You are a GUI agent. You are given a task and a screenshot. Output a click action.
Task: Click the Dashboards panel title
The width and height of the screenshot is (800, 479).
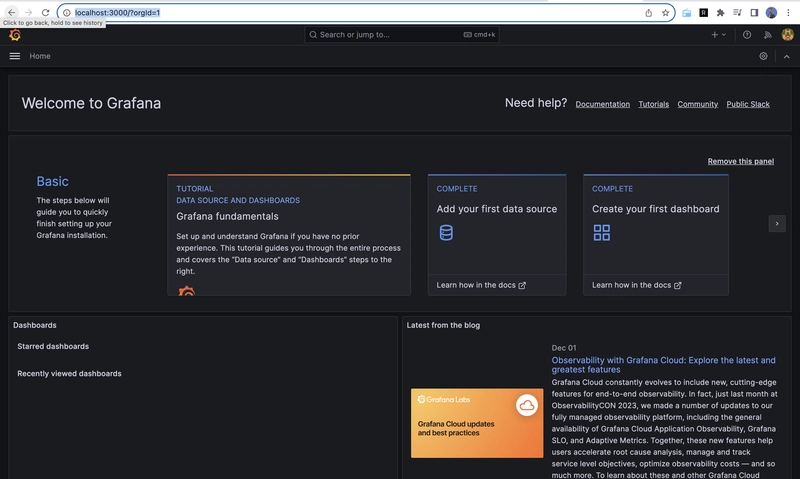pyautogui.click(x=35, y=325)
